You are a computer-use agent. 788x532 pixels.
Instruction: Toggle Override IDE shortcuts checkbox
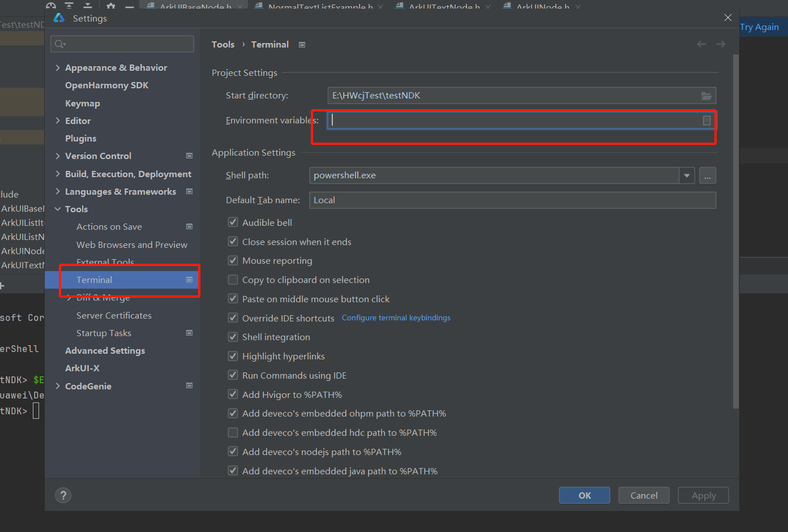[x=233, y=318]
